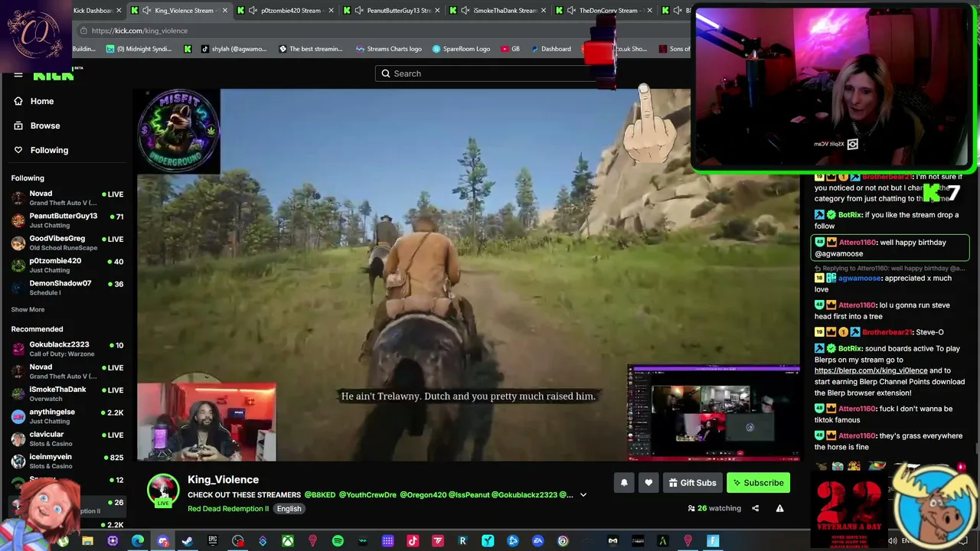Viewport: 980px width, 551px height.
Task: Open TikTok app from the taskbar
Action: [x=413, y=542]
